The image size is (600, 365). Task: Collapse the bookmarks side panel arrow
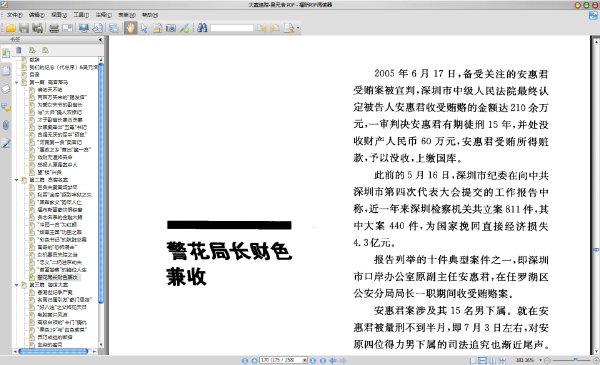(100, 39)
